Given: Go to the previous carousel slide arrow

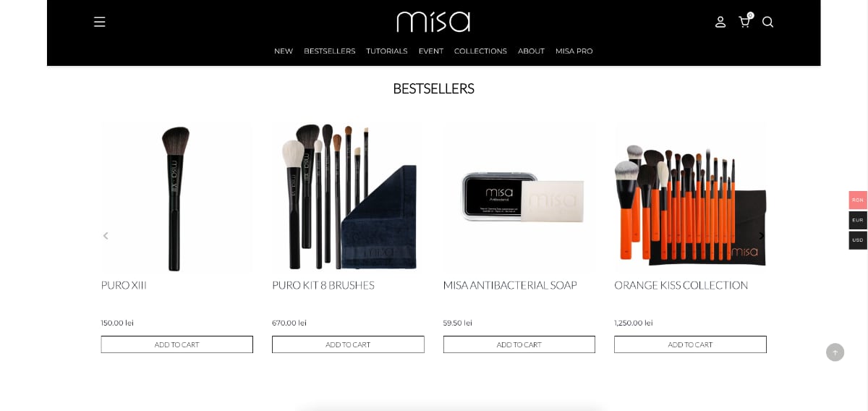Looking at the screenshot, I should click(106, 235).
